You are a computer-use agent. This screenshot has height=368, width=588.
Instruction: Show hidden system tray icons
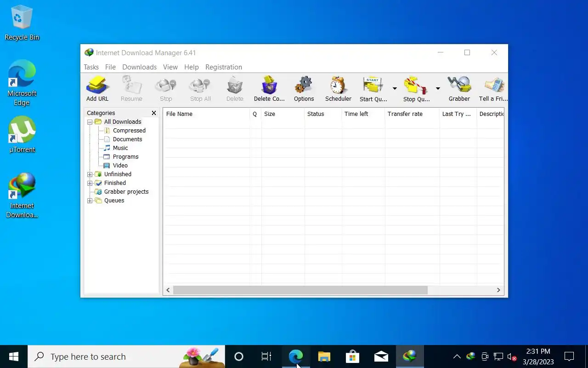click(457, 356)
